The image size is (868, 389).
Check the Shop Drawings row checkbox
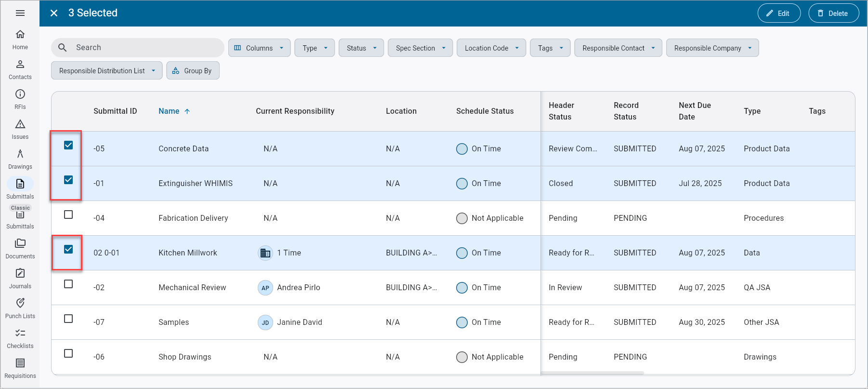click(x=68, y=353)
